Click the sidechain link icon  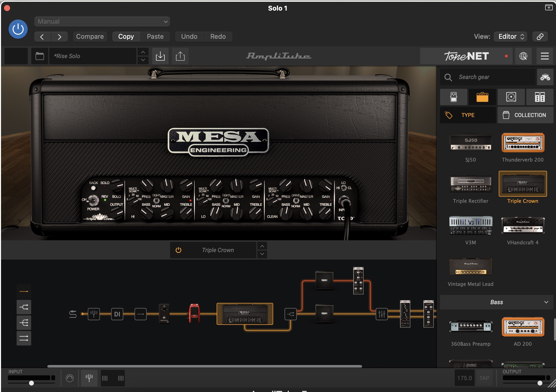tap(540, 37)
